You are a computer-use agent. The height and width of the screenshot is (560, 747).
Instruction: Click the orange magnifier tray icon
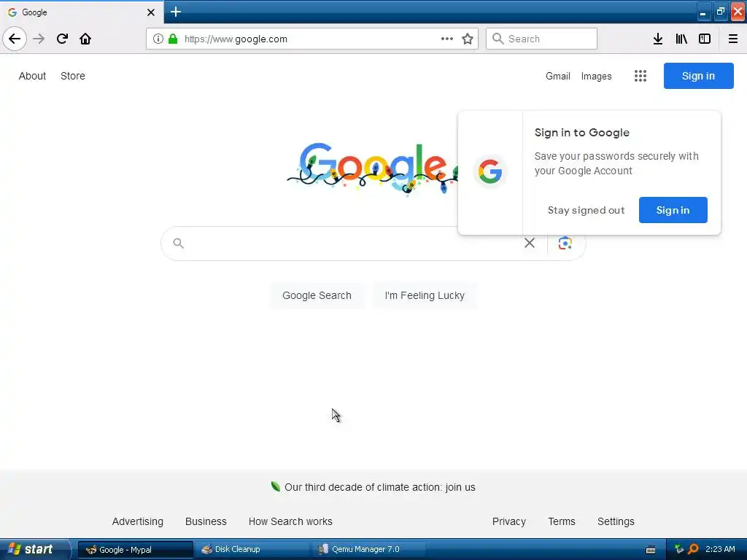[x=693, y=550]
